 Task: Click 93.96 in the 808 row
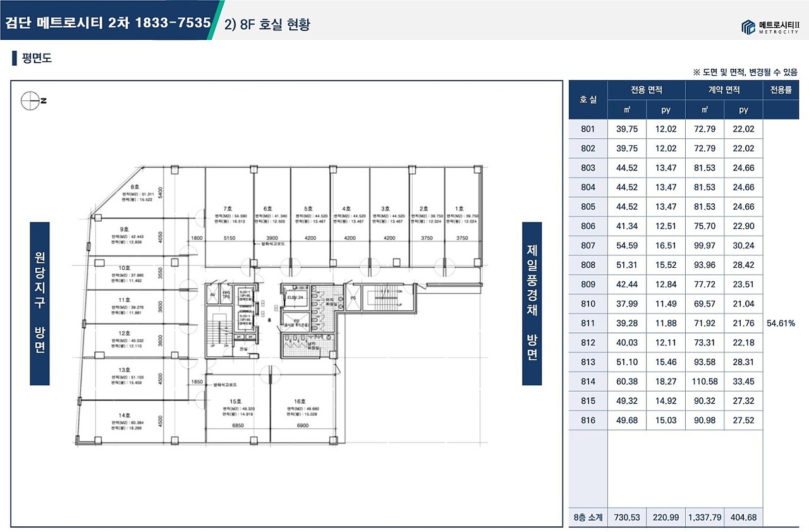(x=705, y=265)
